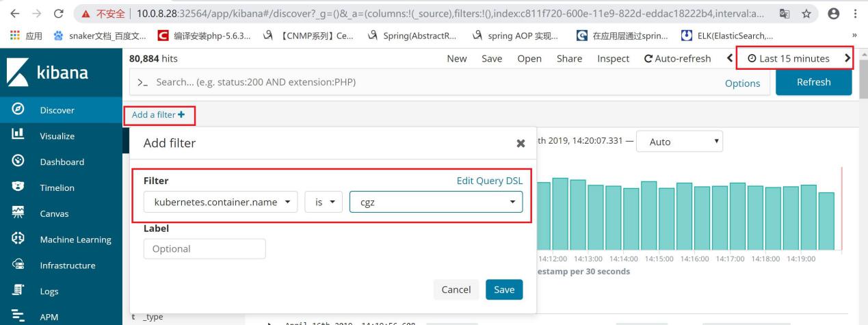Open the Auto interval dropdown
The image size is (868, 325).
679,142
